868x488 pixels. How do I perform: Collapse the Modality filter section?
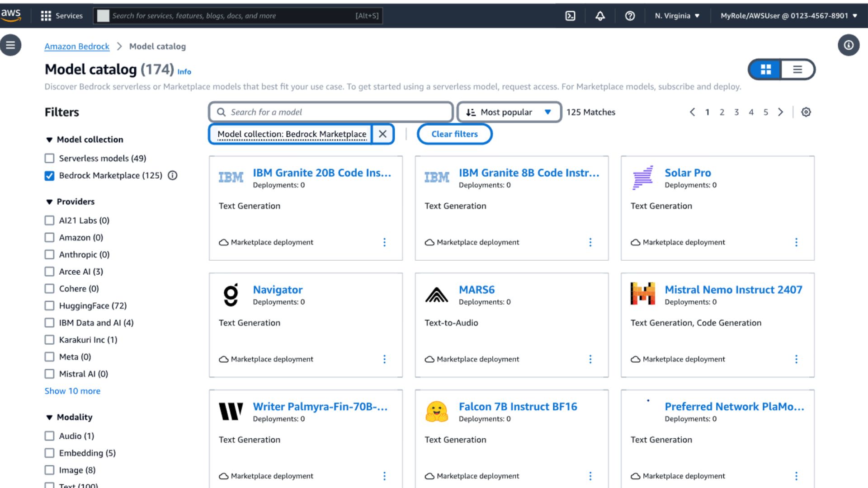pos(49,417)
